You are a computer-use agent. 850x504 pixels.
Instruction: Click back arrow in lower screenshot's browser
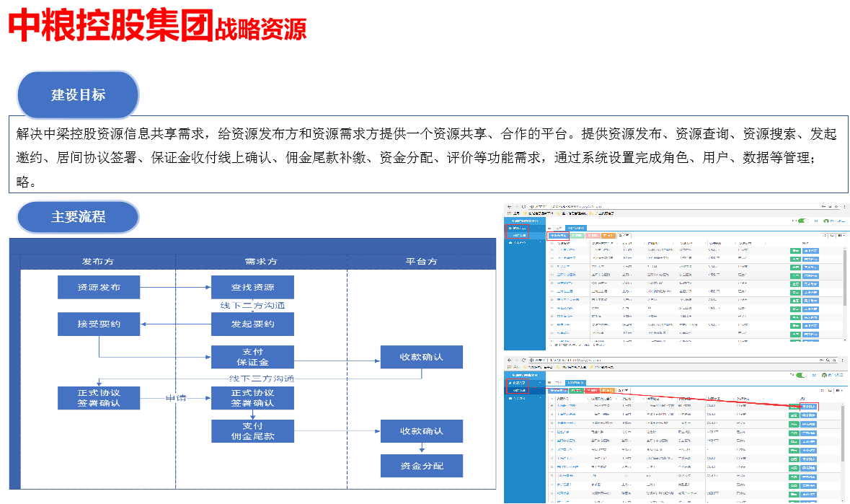click(x=509, y=360)
